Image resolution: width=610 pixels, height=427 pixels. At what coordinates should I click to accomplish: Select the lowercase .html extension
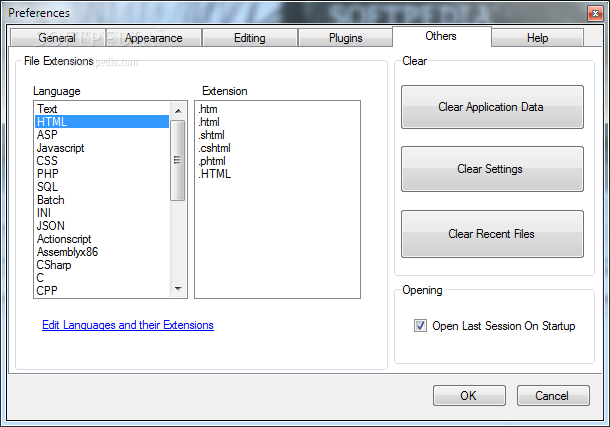(277, 122)
